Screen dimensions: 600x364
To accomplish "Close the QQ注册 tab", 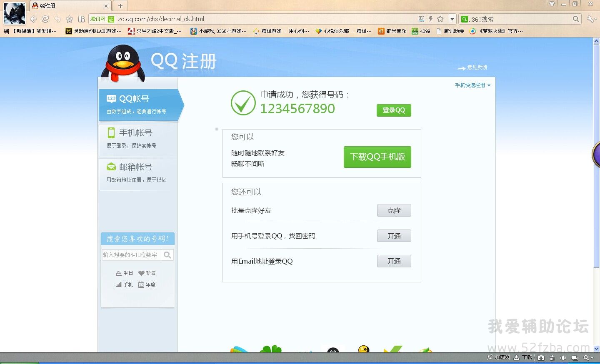I will (106, 6).
